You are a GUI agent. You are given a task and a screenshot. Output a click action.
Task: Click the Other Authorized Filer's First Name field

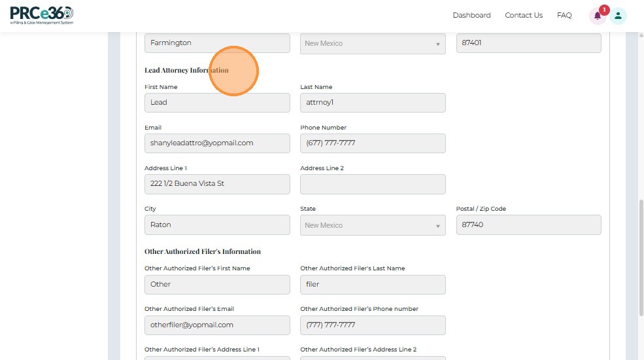click(x=217, y=285)
